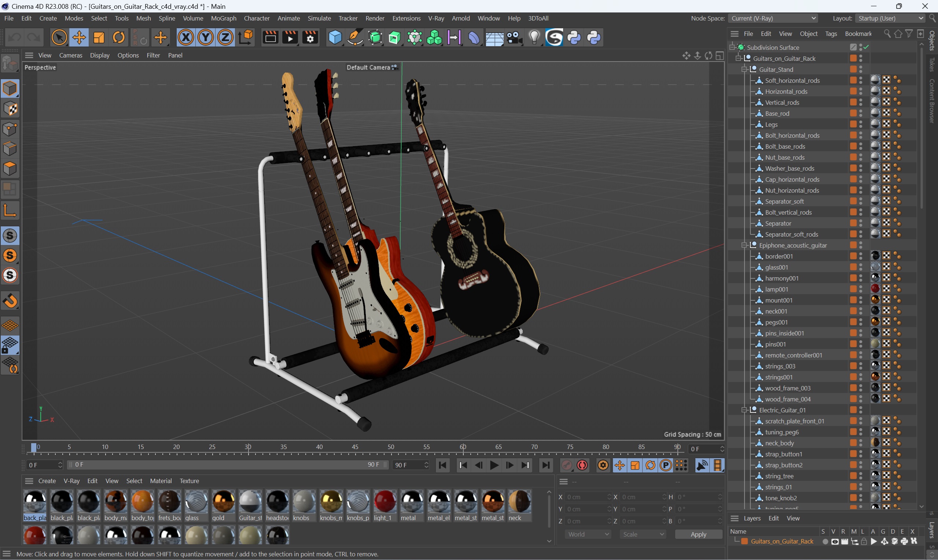Select the Live Selection tool
Image resolution: width=938 pixels, height=560 pixels.
tap(59, 38)
